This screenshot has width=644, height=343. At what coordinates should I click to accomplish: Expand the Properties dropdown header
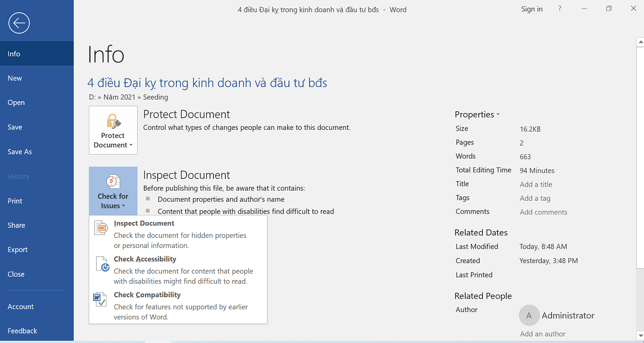coord(477,115)
